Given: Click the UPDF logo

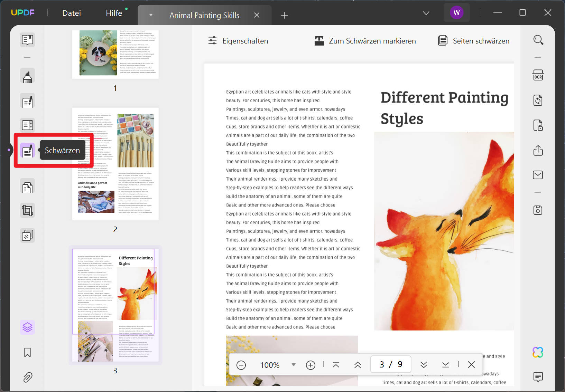Looking at the screenshot, I should (x=23, y=13).
